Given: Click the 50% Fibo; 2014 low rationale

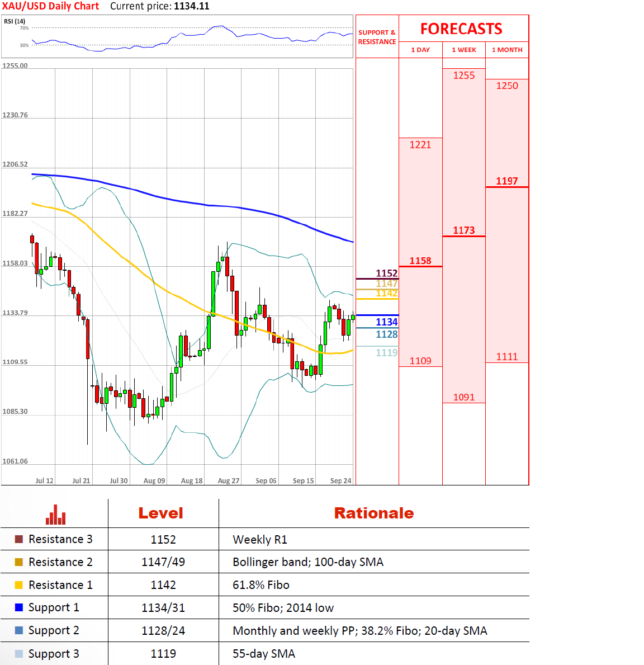Looking at the screenshot, I should tap(283, 608).
